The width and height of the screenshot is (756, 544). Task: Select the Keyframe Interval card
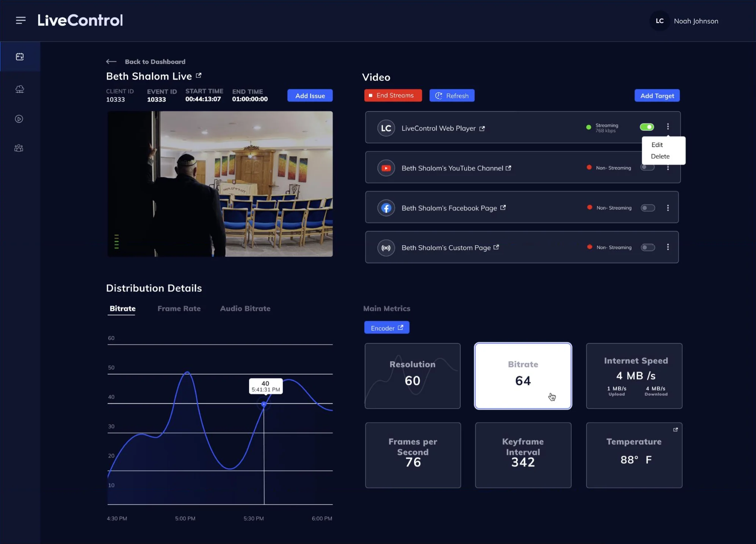coord(523,455)
